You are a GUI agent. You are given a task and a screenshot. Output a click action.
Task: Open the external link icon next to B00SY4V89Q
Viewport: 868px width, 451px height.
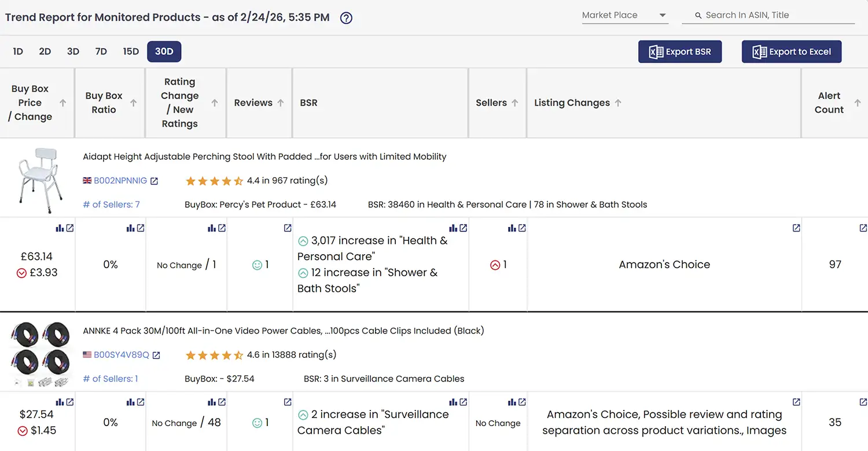tap(156, 355)
